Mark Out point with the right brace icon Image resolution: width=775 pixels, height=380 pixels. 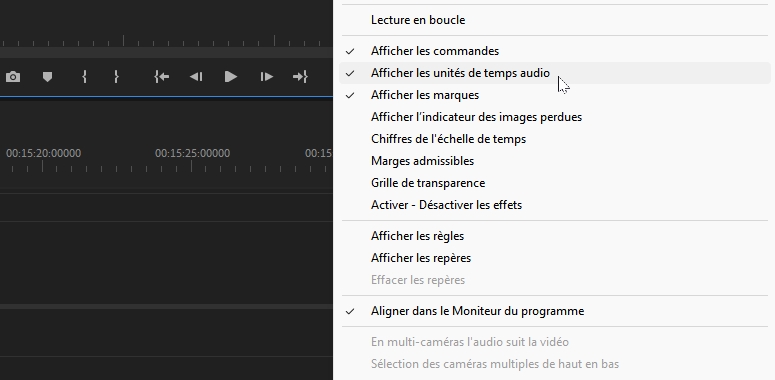[116, 77]
